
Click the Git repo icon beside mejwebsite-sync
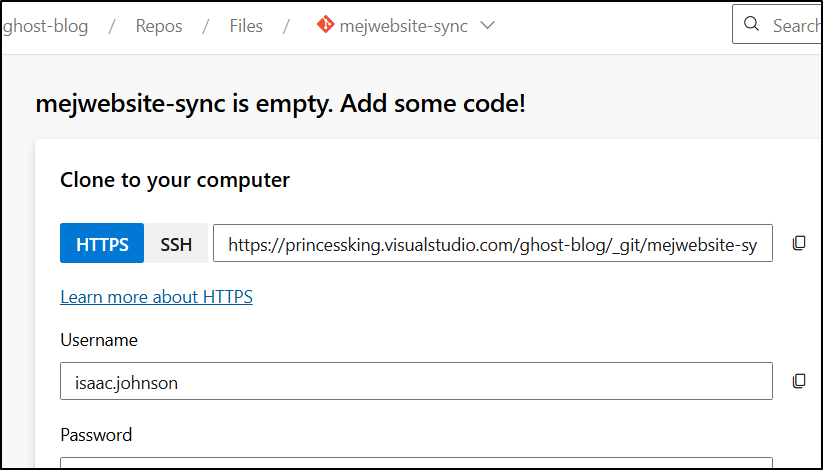coord(325,25)
